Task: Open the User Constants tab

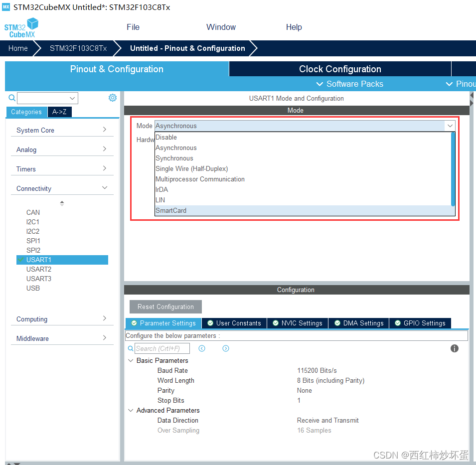Action: click(x=234, y=323)
